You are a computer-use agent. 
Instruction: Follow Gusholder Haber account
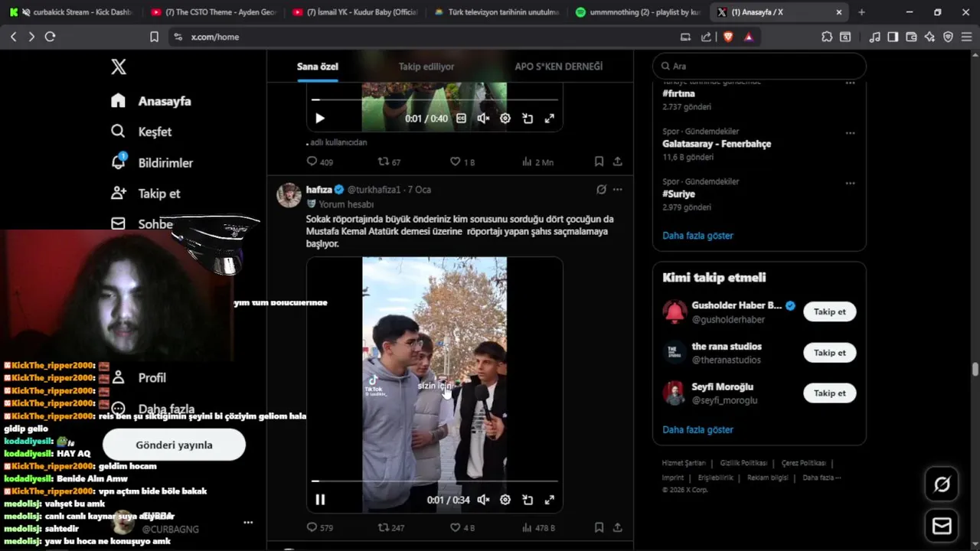click(830, 312)
